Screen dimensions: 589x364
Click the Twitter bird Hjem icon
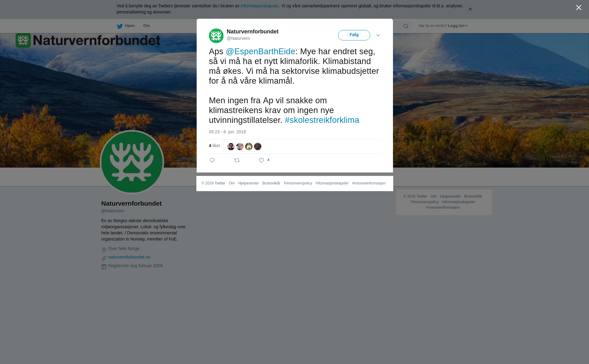point(120,26)
